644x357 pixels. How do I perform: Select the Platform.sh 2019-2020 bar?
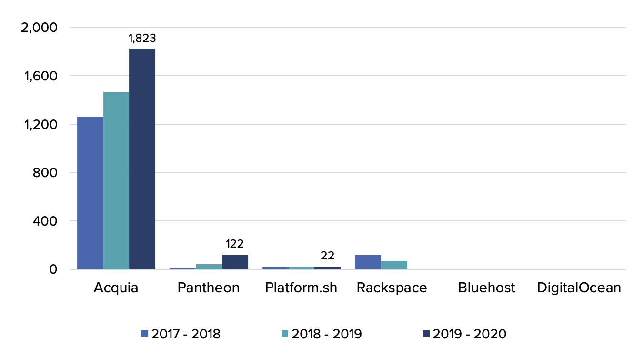click(326, 267)
